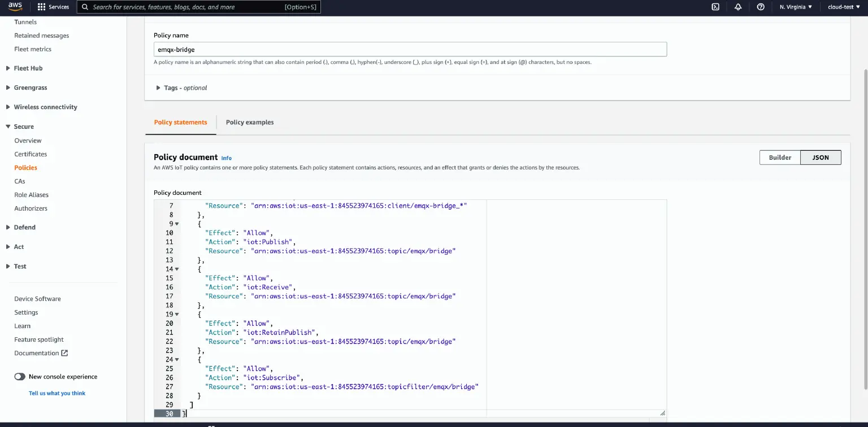Switch policy editor to Builder mode

(x=780, y=157)
